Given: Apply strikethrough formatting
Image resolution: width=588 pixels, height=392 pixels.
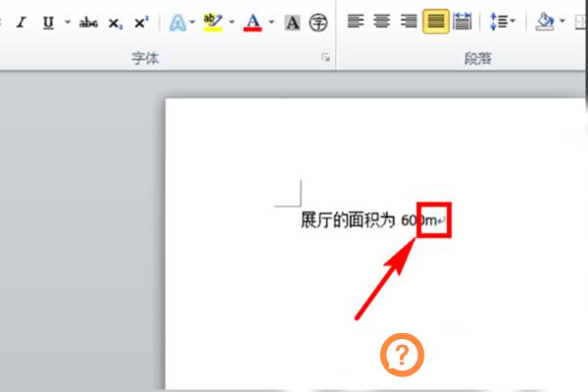Looking at the screenshot, I should coord(88,23).
